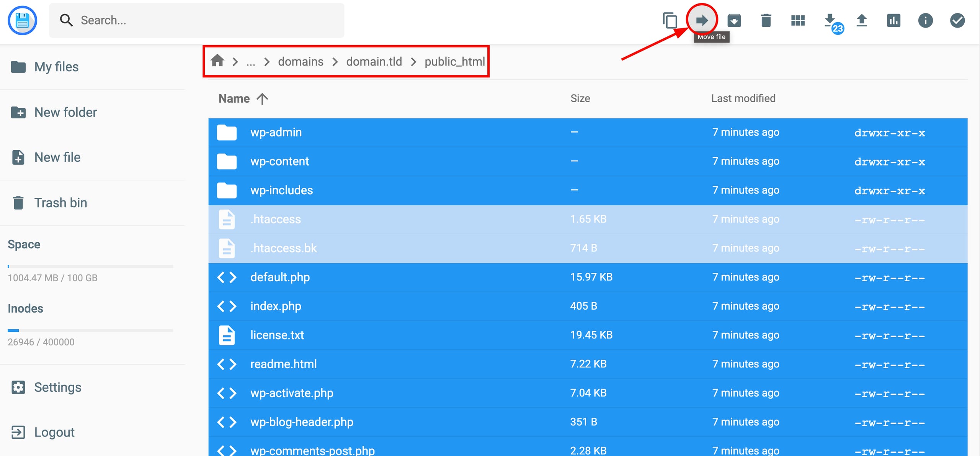Click the Delete files trash icon

pos(766,21)
